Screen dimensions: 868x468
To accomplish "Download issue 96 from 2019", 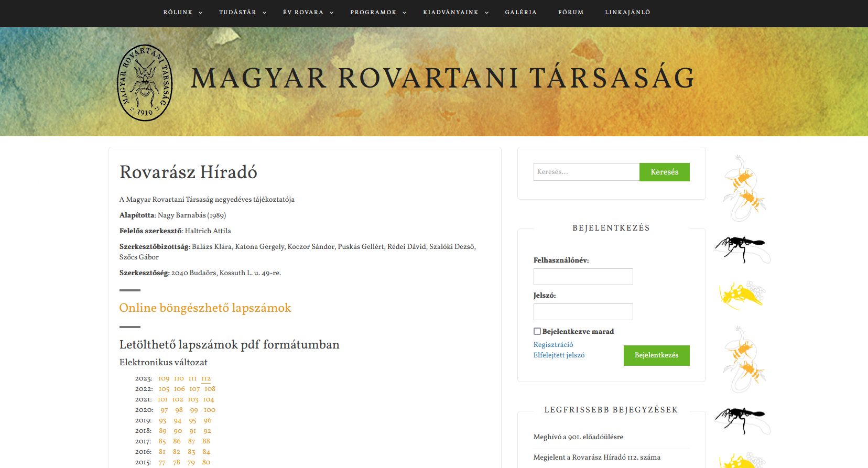I will click(208, 420).
